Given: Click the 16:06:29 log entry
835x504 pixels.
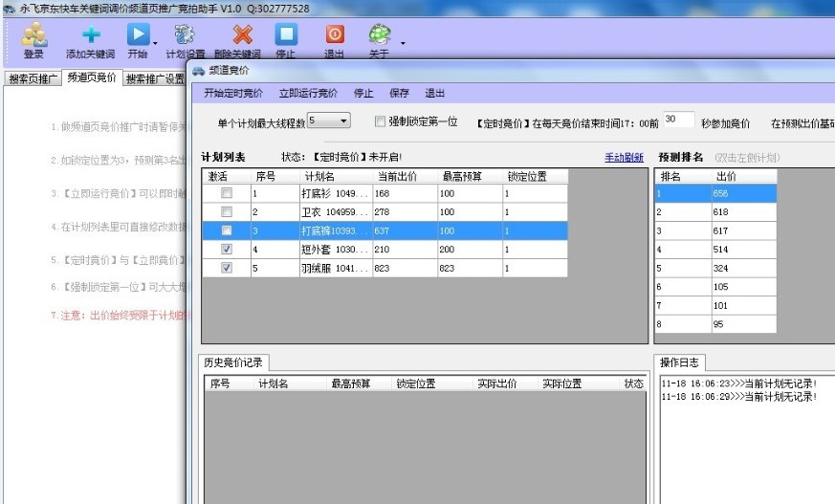Looking at the screenshot, I should click(x=739, y=397).
